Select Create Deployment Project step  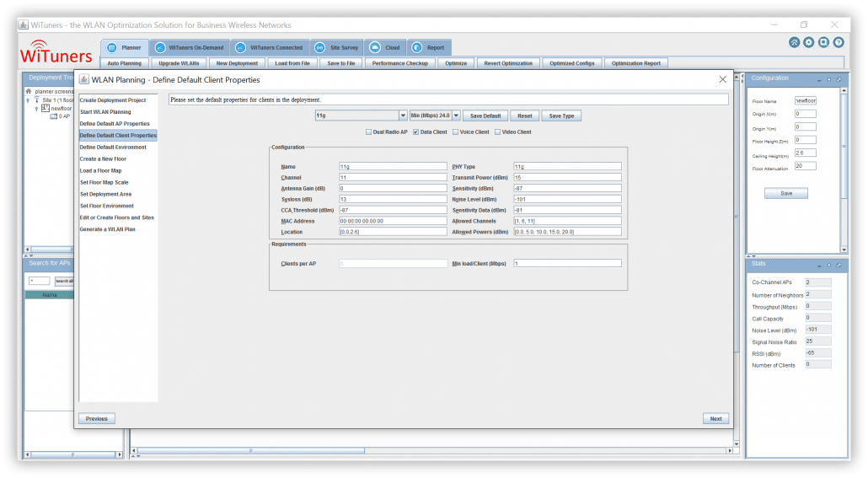tap(113, 100)
